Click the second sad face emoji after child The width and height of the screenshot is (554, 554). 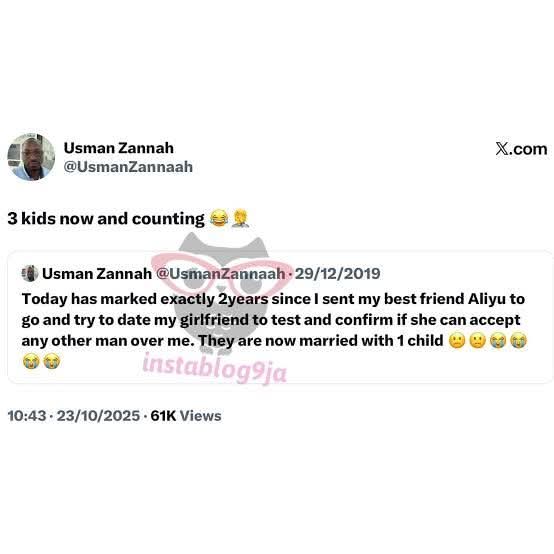click(x=477, y=341)
